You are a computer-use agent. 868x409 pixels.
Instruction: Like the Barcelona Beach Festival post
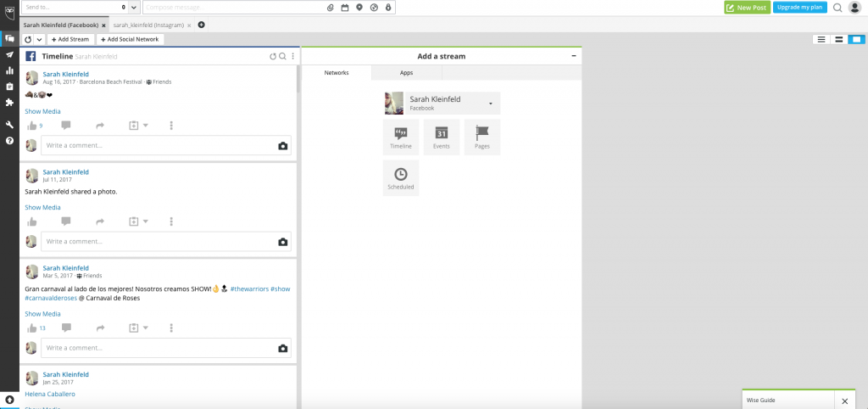pyautogui.click(x=32, y=126)
